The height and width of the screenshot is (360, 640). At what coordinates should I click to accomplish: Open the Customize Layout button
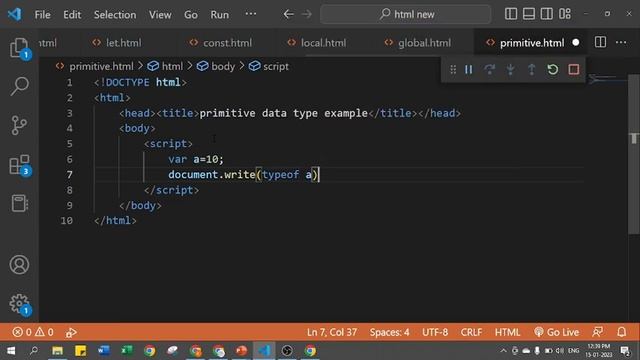[x=565, y=14]
